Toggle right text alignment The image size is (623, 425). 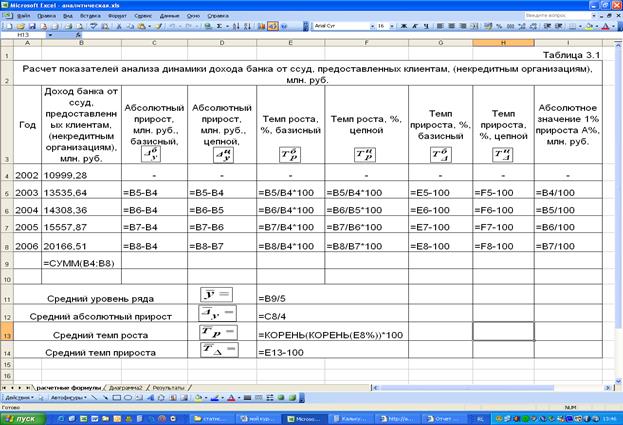[463, 26]
